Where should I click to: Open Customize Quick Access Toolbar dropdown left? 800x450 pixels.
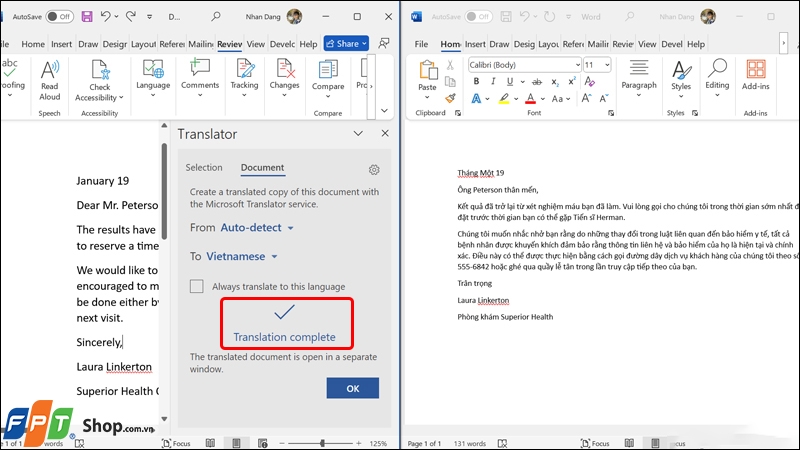pos(149,17)
